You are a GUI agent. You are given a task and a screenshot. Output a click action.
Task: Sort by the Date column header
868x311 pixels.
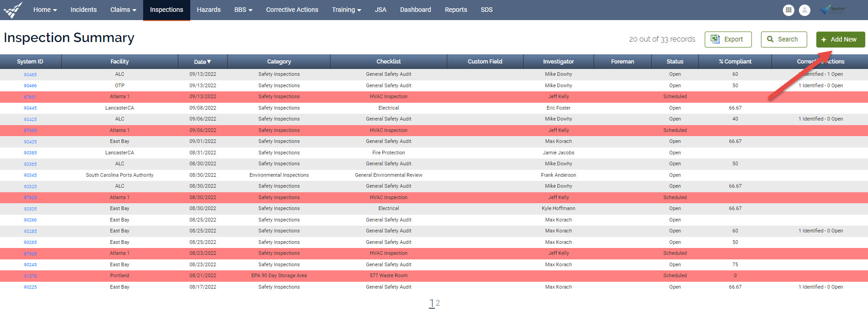pyautogui.click(x=202, y=62)
